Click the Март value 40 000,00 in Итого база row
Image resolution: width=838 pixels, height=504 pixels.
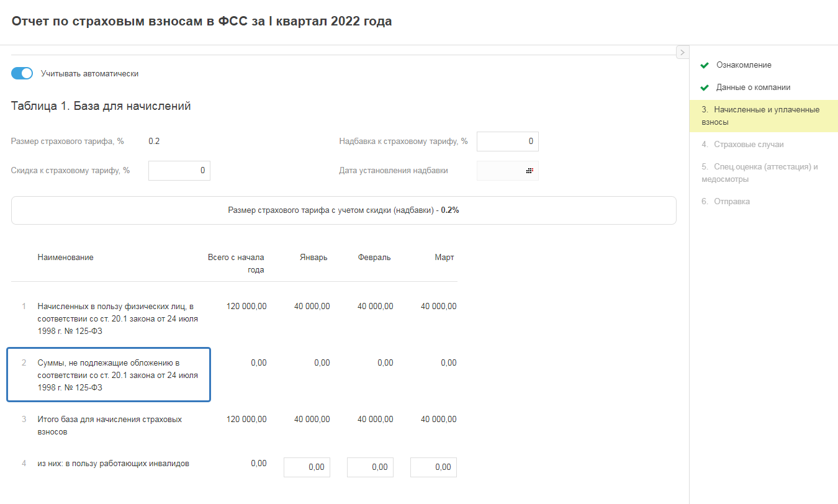tap(439, 420)
